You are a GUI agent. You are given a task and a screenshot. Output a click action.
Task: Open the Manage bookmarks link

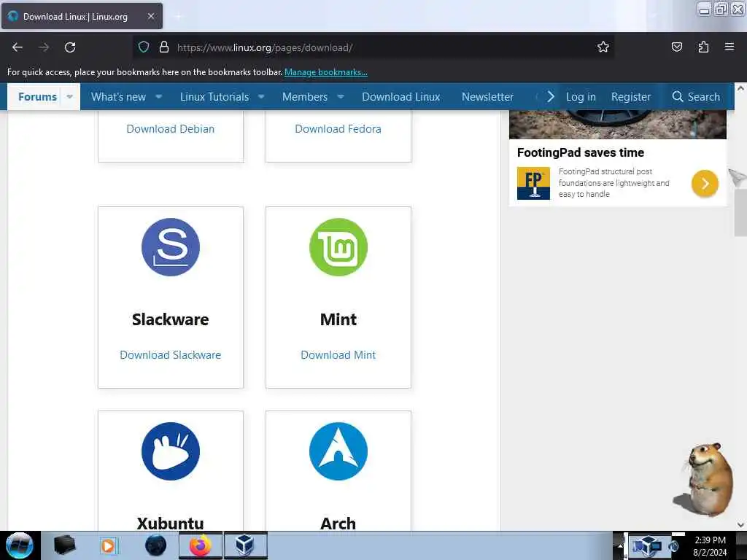coord(326,72)
